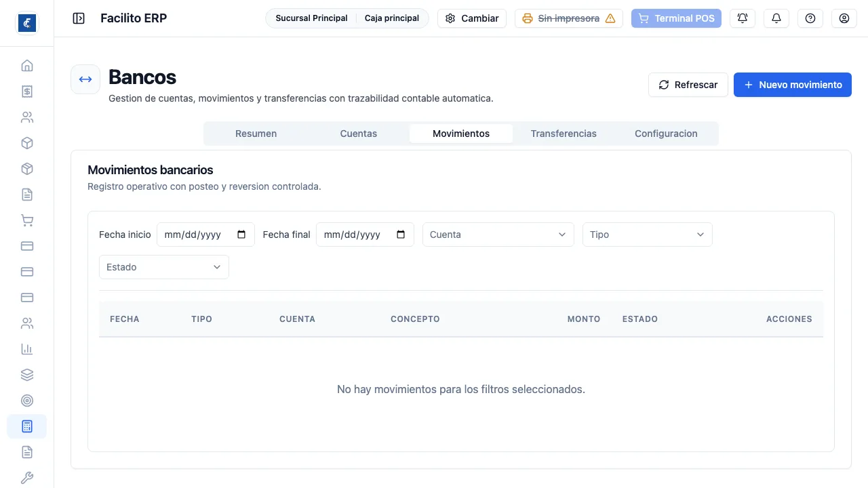Click the Caja principal label
Viewport: 868px width, 488px height.
392,18
